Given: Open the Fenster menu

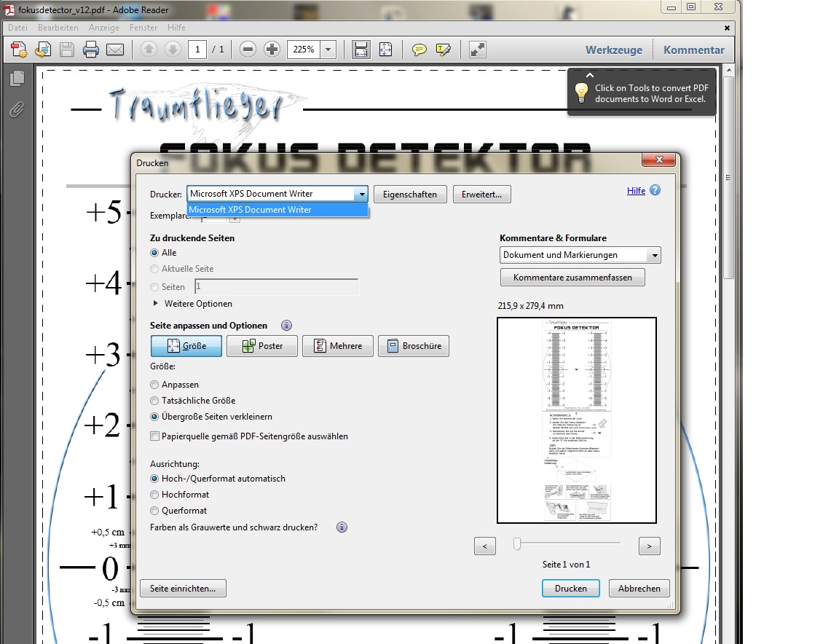Looking at the screenshot, I should (143, 27).
